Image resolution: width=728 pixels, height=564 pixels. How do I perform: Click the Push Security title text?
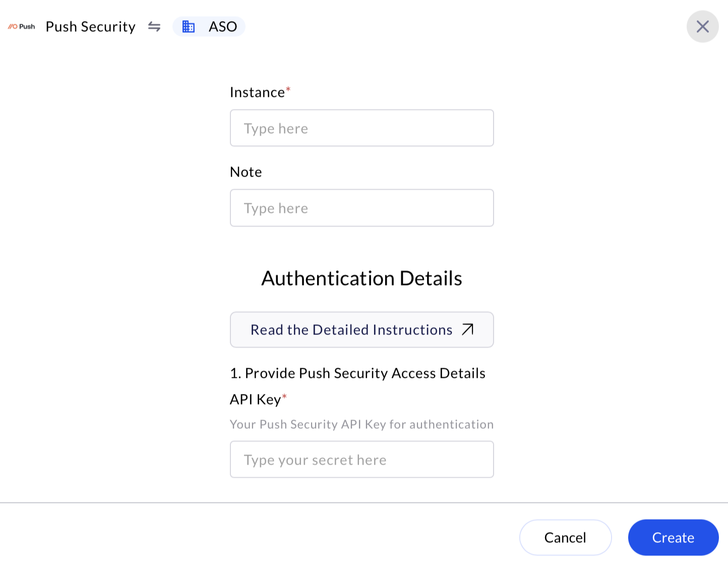(x=90, y=26)
